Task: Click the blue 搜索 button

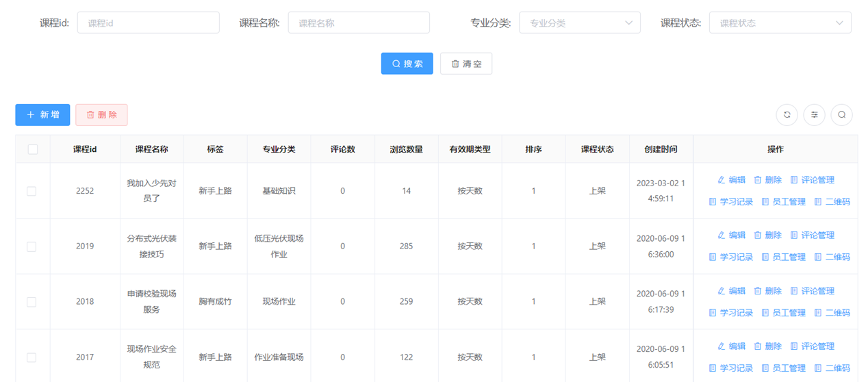Action: click(407, 64)
